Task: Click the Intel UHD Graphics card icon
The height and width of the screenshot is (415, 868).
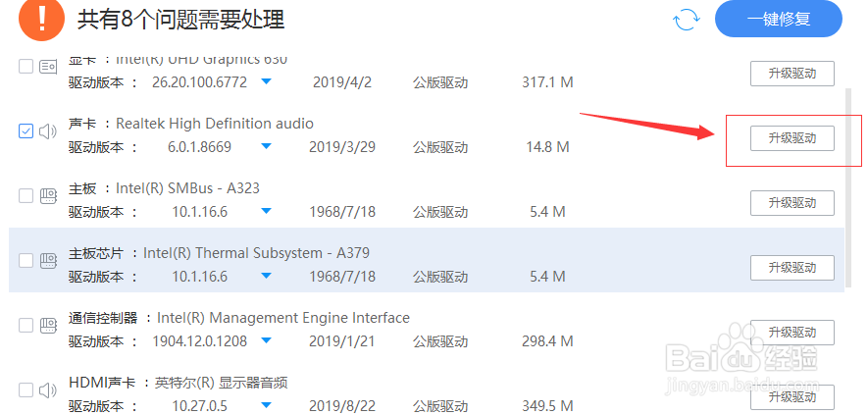Action: (48, 67)
